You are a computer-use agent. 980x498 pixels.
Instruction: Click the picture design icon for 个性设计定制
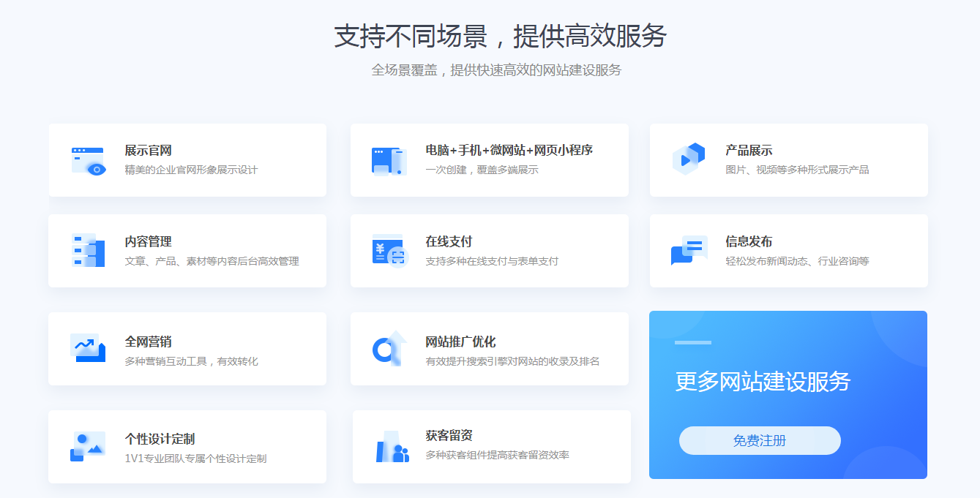coord(87,446)
